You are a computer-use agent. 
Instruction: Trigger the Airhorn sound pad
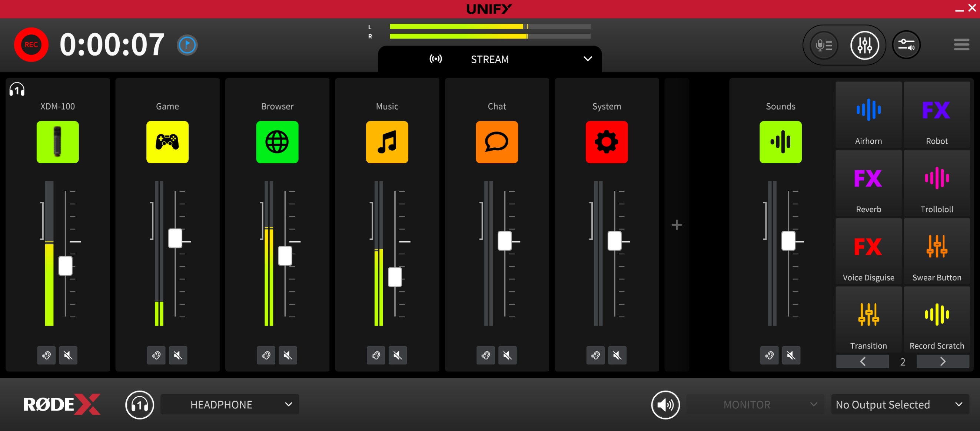pos(868,115)
